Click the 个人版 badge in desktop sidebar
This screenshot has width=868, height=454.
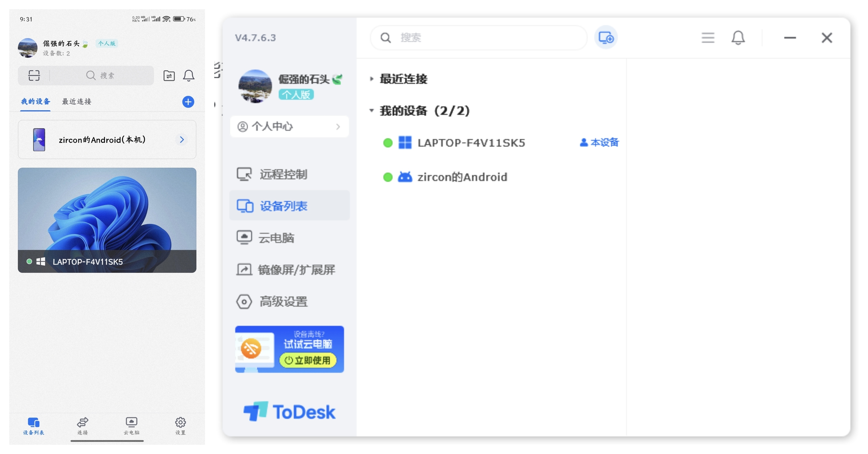tap(296, 94)
